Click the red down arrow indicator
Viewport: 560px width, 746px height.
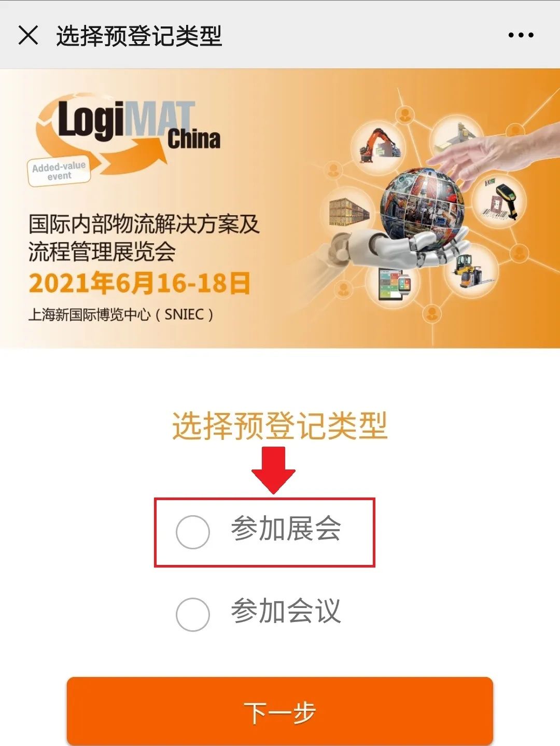[273, 469]
